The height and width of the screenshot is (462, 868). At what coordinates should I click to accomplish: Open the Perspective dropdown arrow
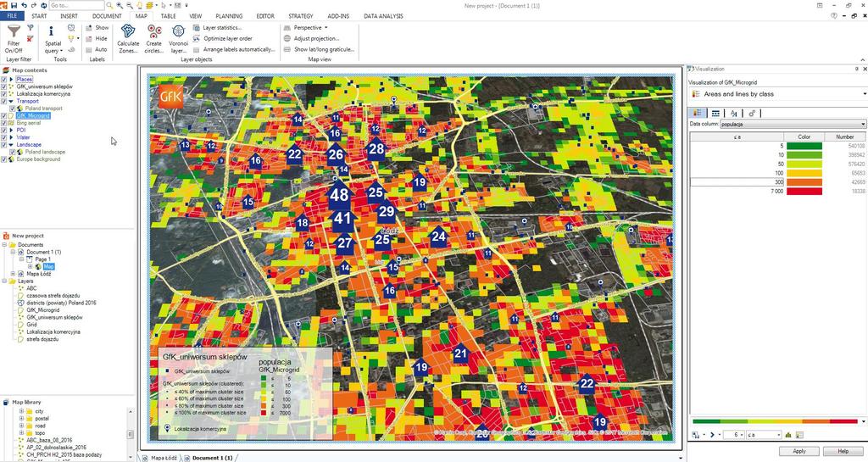pyautogui.click(x=326, y=28)
